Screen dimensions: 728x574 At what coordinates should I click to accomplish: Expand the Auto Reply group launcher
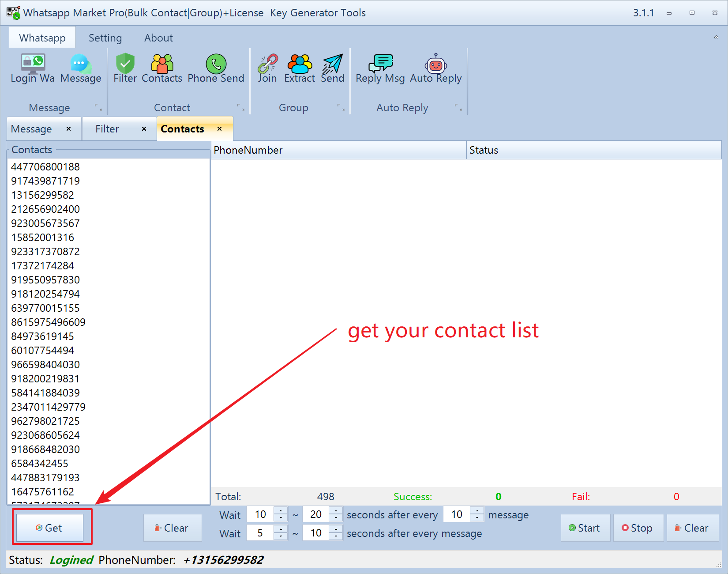click(x=458, y=107)
